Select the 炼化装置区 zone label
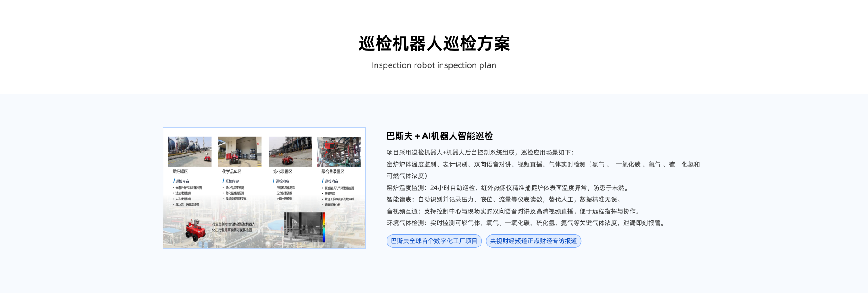Screen dimensions: 868x293 pos(282,172)
